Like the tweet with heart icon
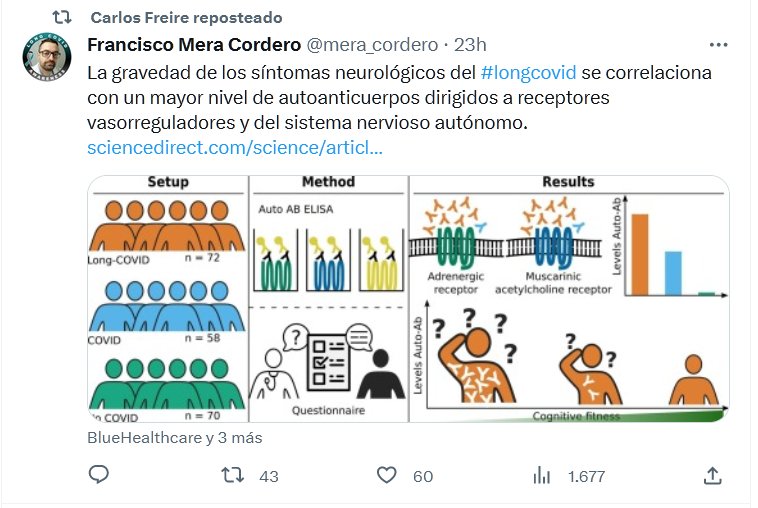The width and height of the screenshot is (758, 508). click(x=386, y=475)
